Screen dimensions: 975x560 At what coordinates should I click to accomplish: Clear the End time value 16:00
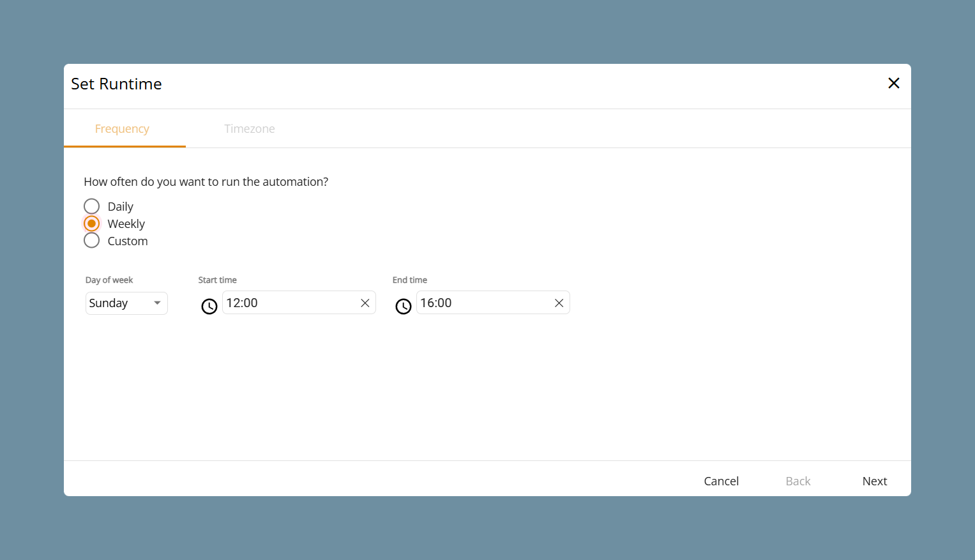pos(559,303)
